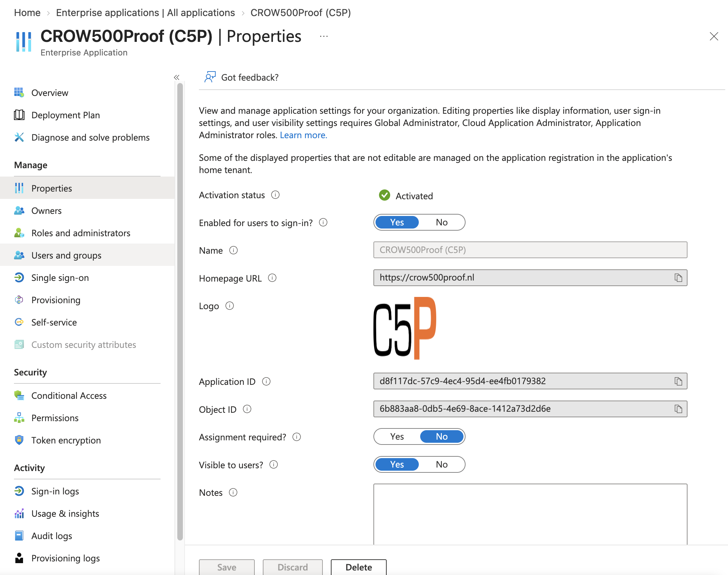Show info tooltip for Assignment required
728x575 pixels.
[x=297, y=437]
